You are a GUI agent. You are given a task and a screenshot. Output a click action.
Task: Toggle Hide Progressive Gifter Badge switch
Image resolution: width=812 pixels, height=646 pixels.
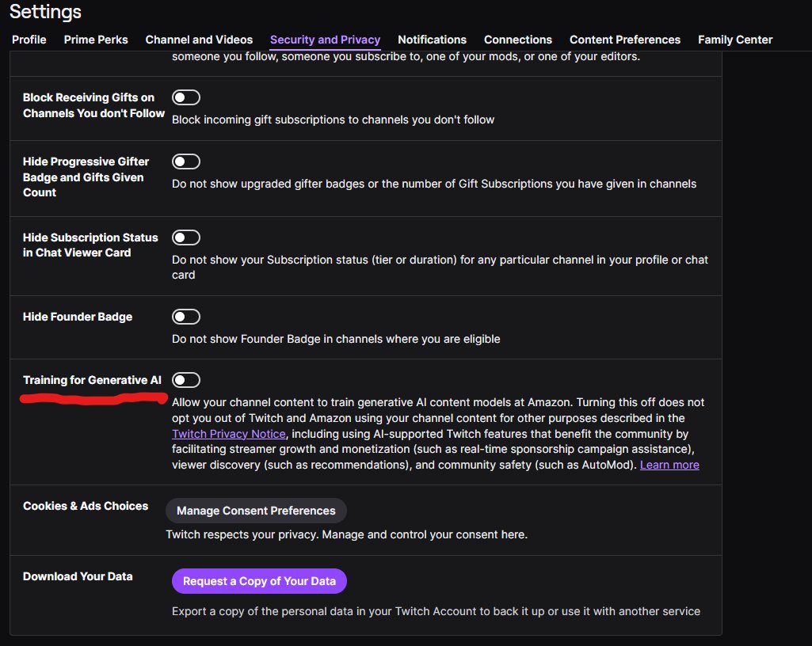186,161
